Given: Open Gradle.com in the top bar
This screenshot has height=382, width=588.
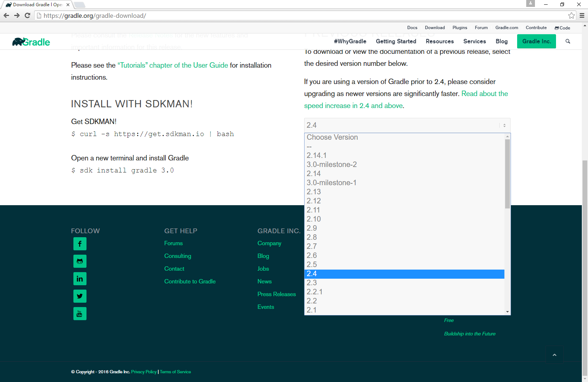Looking at the screenshot, I should click(507, 28).
